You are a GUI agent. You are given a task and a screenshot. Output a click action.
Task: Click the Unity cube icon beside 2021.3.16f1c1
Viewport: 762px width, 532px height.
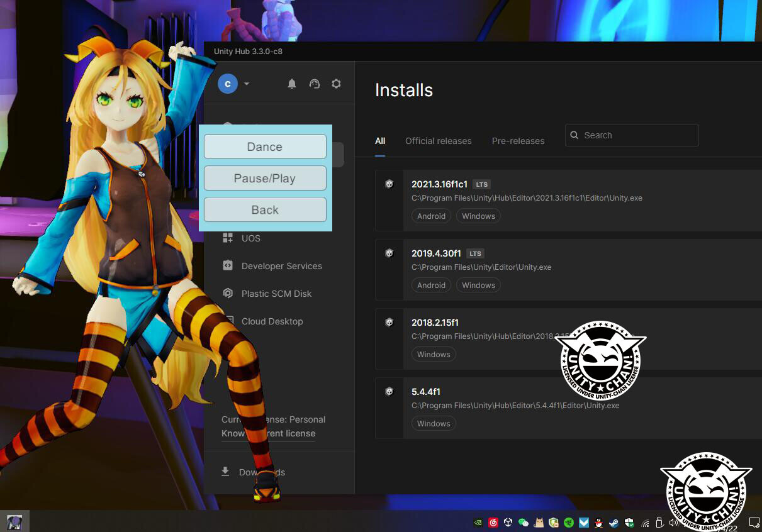coord(389,184)
